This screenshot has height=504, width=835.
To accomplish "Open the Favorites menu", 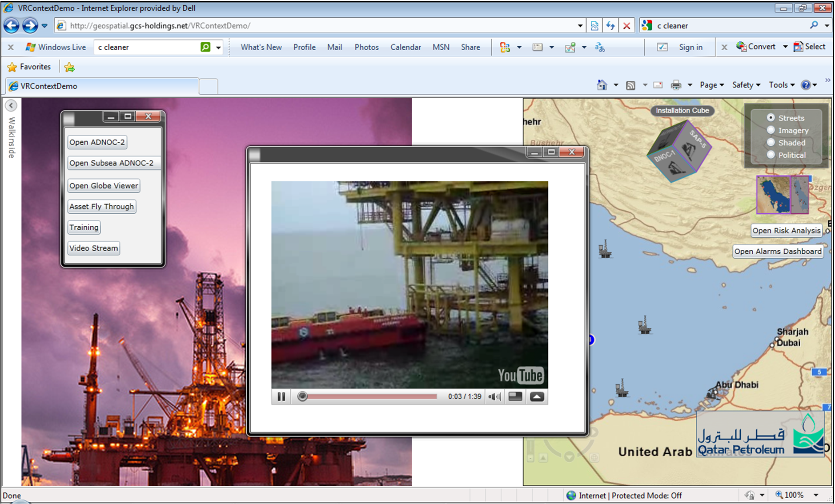I will point(29,67).
